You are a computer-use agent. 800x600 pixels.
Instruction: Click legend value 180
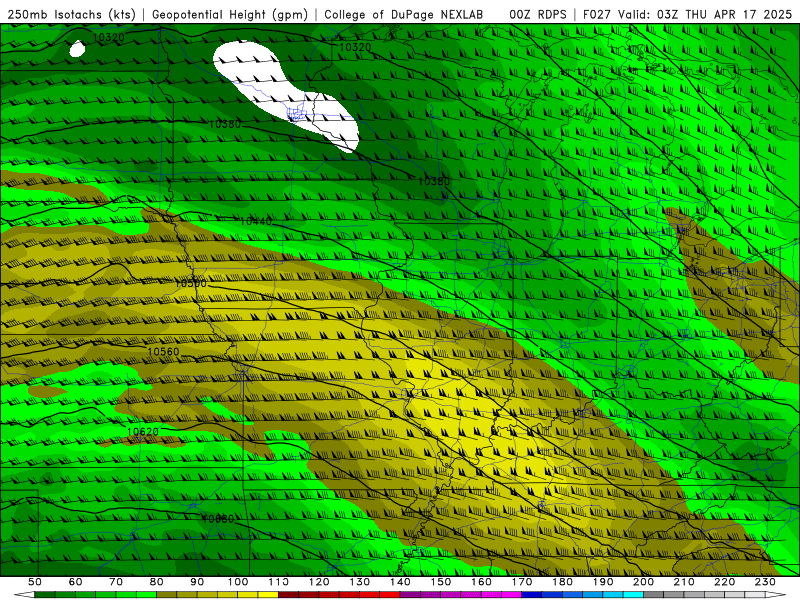562,582
